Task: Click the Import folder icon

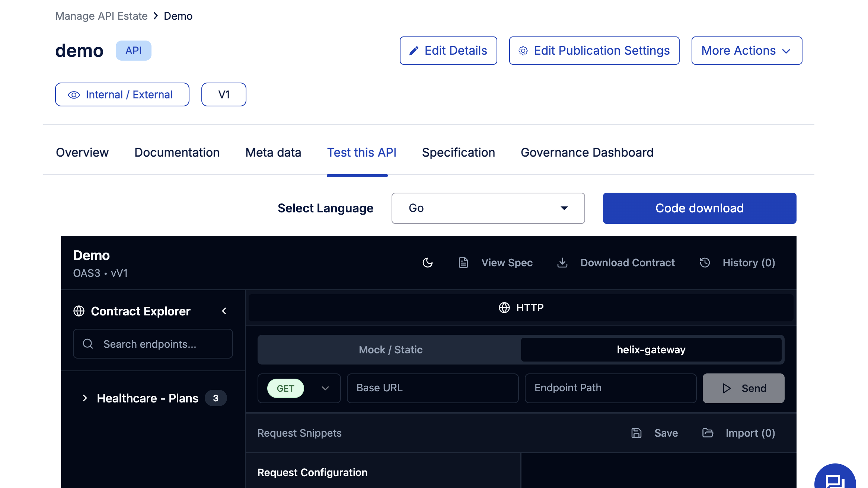Action: (708, 433)
